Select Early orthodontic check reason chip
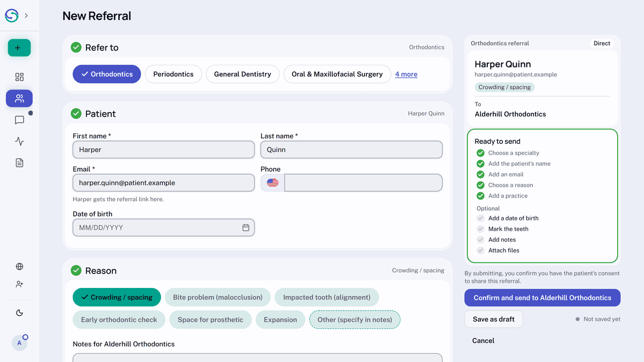Screen dimensions: 644x362 click(x=119, y=320)
